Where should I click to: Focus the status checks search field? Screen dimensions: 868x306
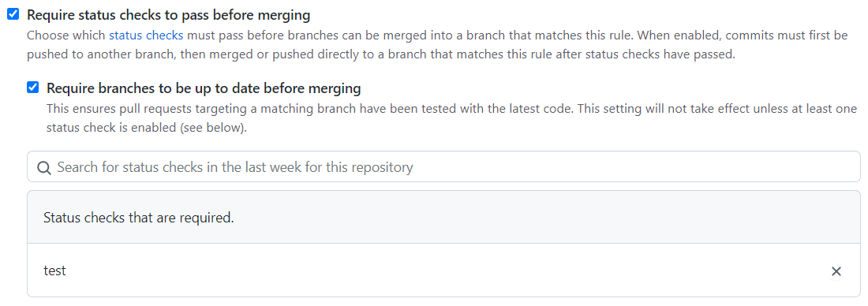(x=443, y=166)
